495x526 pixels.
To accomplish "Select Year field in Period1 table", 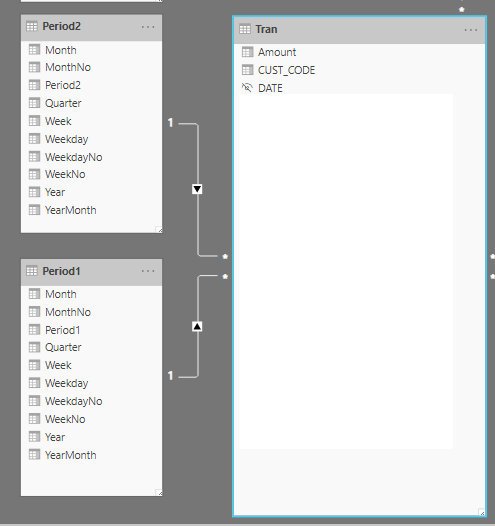I will pos(55,437).
